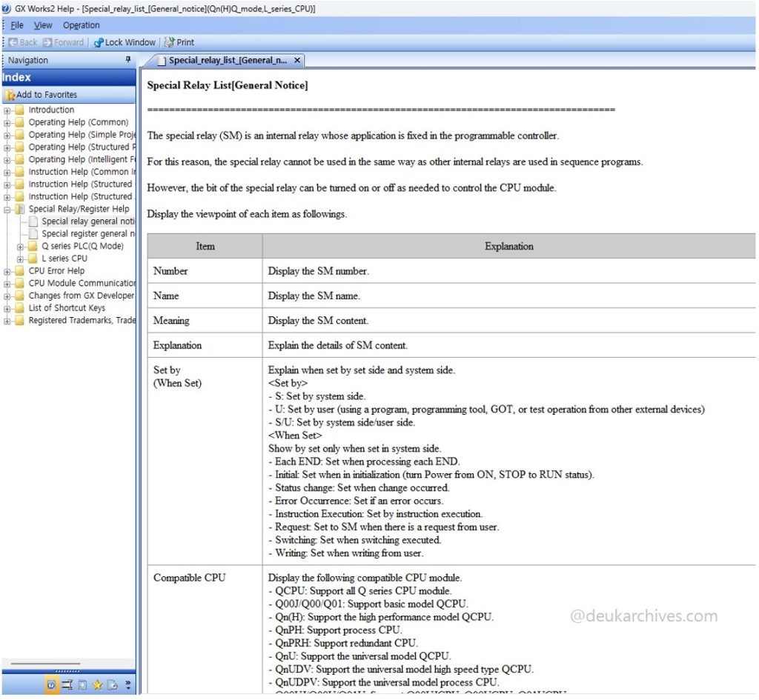Click the Back navigation arrow icon
759x700 pixels.
pyautogui.click(x=13, y=42)
